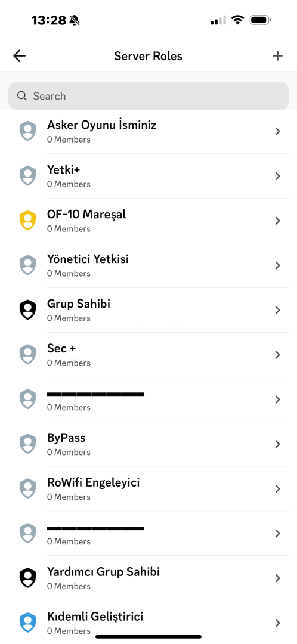Focus the Search roles field
The height and width of the screenshot is (644, 297).
click(x=148, y=95)
